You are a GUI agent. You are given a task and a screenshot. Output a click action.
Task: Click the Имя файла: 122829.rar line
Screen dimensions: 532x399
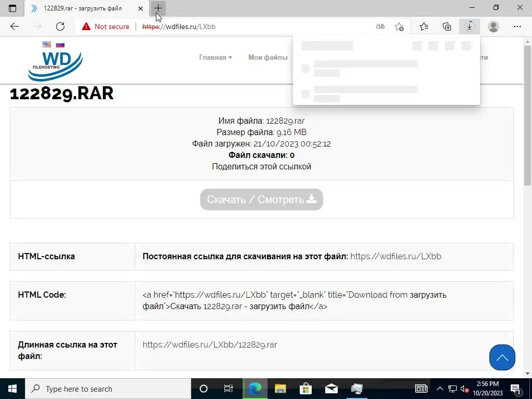pos(262,121)
